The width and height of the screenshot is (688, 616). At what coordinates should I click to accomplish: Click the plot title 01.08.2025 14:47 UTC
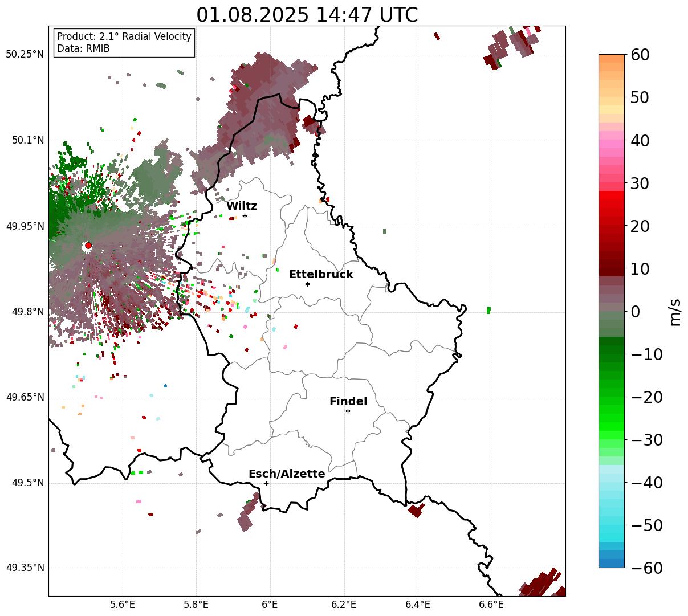pos(307,15)
